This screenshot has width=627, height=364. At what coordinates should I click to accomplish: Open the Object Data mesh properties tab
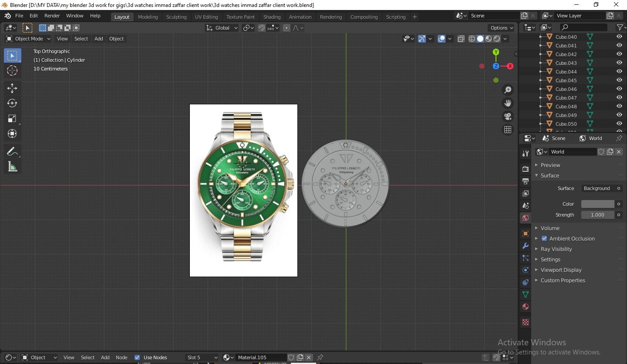point(526,294)
